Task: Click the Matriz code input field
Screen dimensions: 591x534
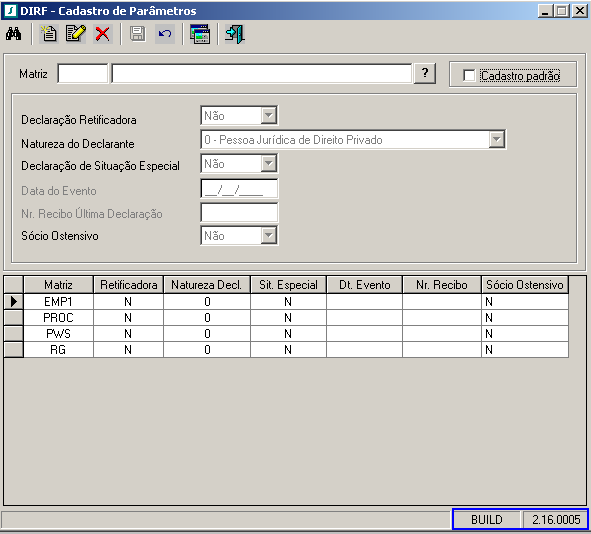Action: point(83,73)
